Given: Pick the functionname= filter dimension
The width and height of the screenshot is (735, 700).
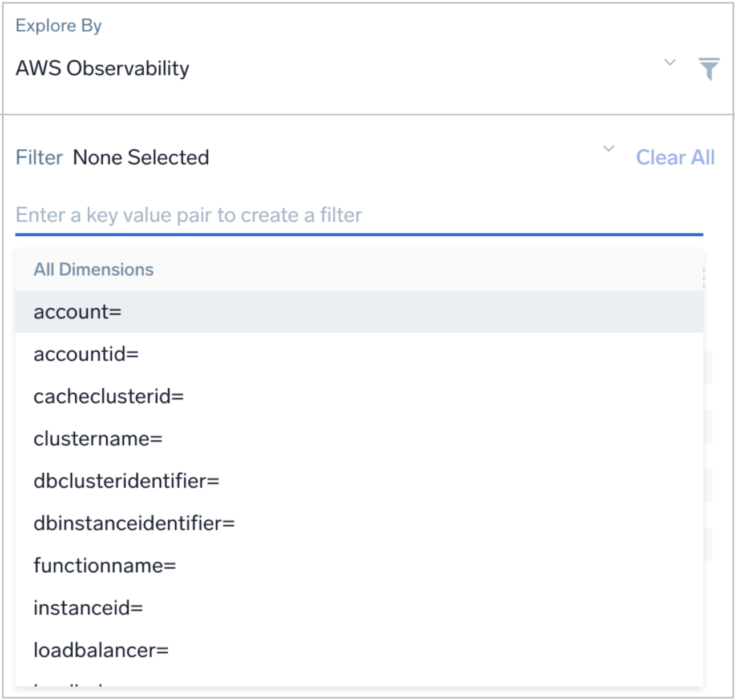Looking at the screenshot, I should pos(106,566).
